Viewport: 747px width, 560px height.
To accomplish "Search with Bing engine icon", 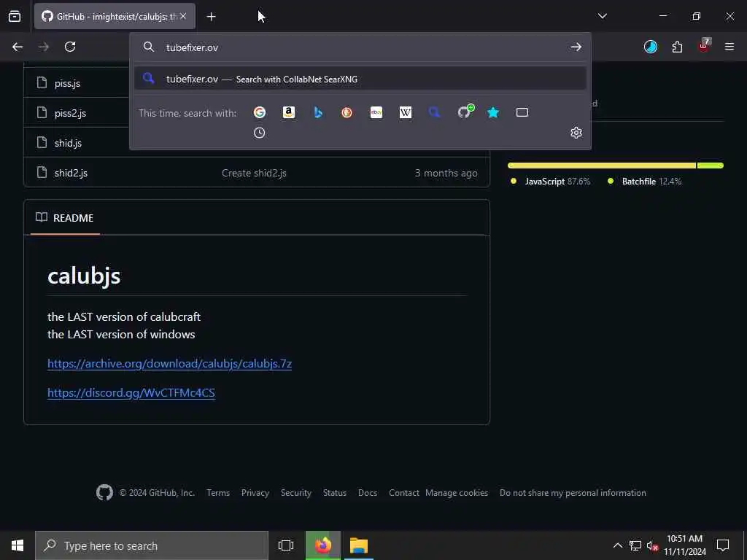I will pos(318,112).
